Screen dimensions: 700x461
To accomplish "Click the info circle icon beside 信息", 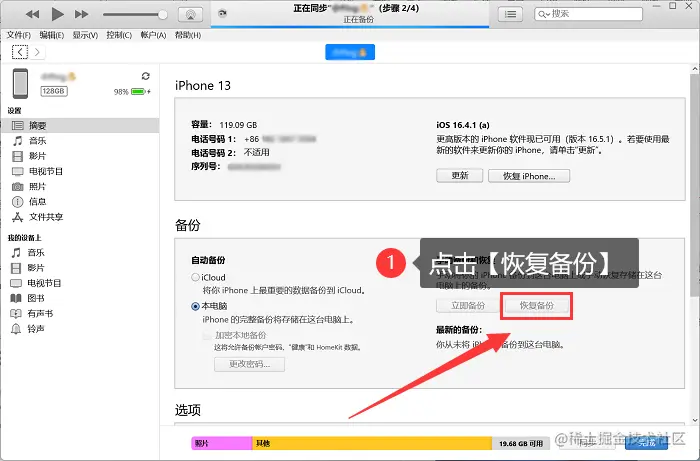I will click(17, 202).
